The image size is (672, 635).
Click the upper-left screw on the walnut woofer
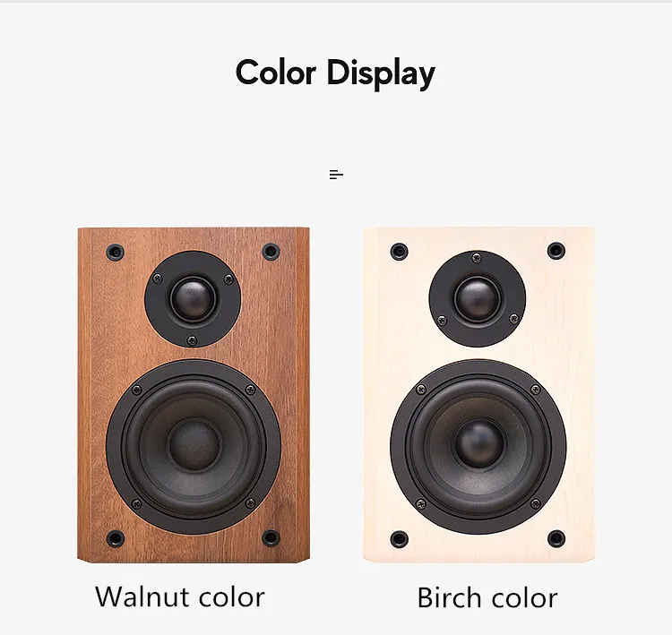(137, 390)
